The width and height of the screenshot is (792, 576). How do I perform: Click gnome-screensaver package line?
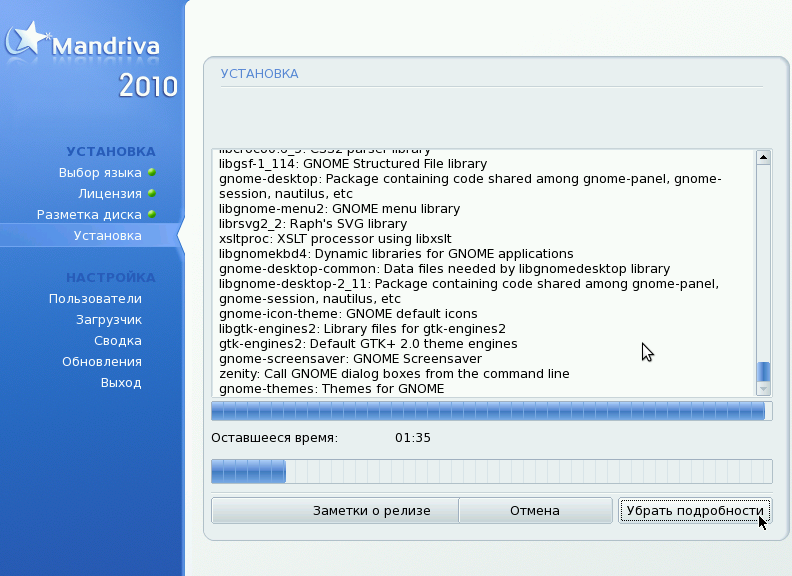pos(350,359)
